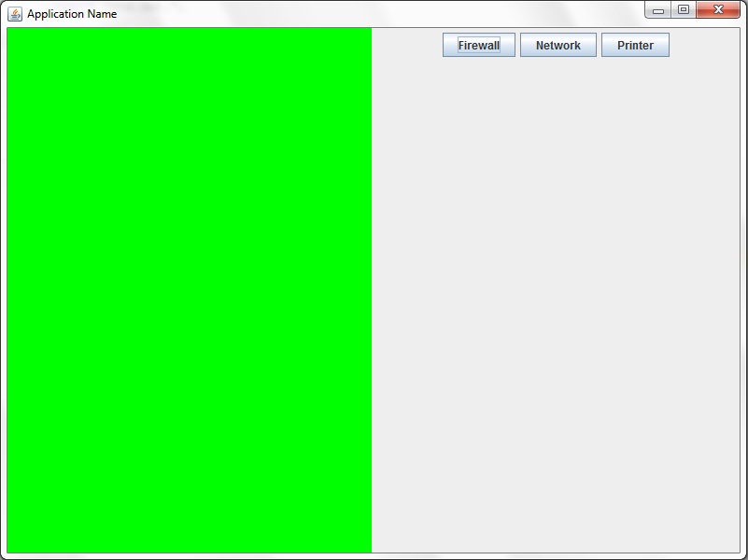This screenshot has height=560, width=748.
Task: Click the title bar labeled Application Name
Action: point(280,13)
